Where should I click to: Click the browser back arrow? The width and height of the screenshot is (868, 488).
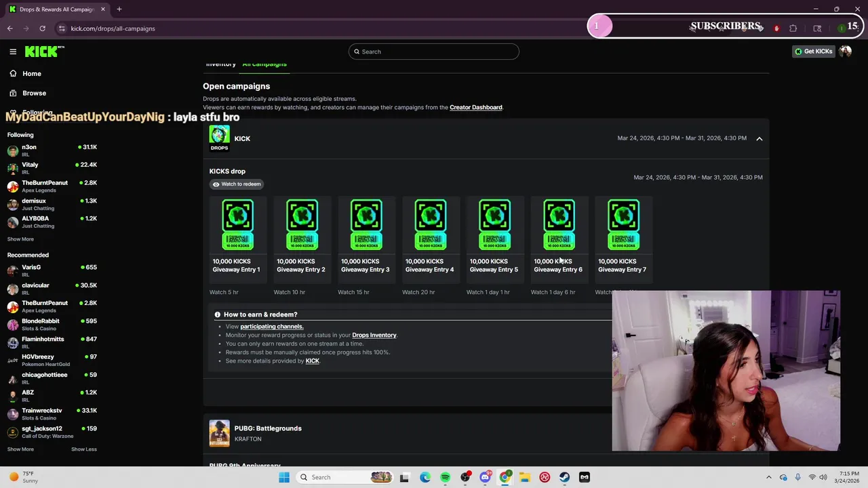(x=9, y=28)
